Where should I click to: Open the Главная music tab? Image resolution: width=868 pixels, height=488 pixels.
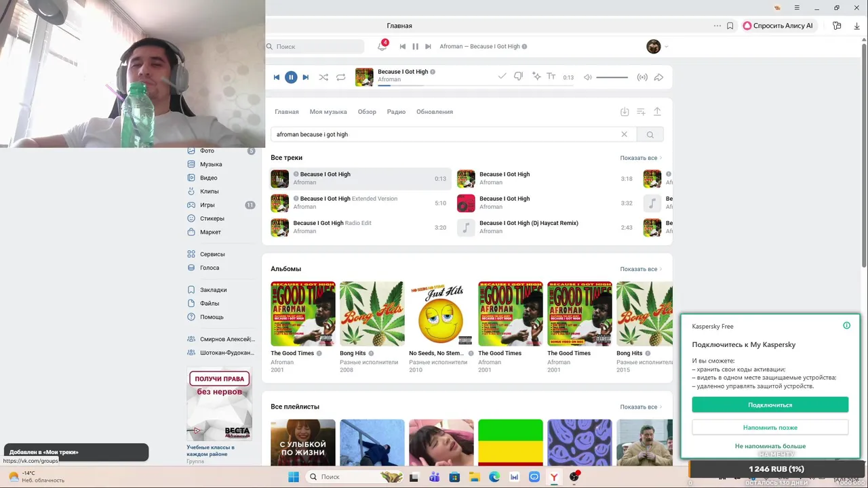287,112
